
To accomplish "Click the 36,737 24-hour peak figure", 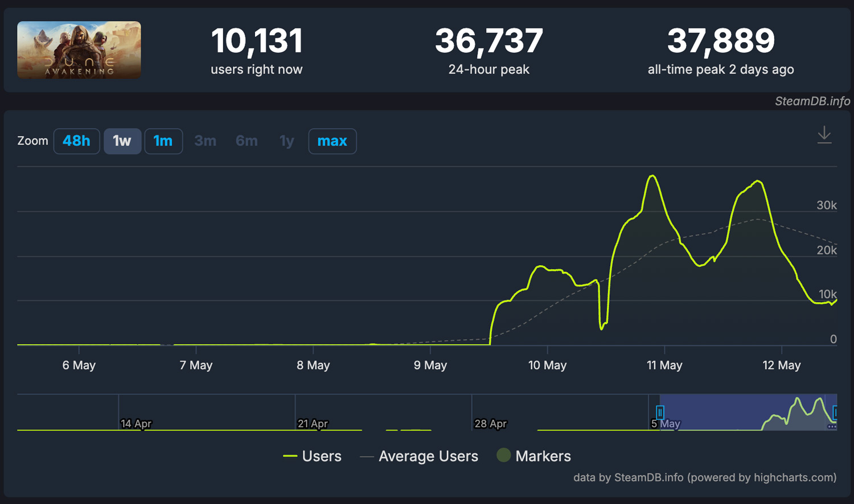I will [x=489, y=41].
